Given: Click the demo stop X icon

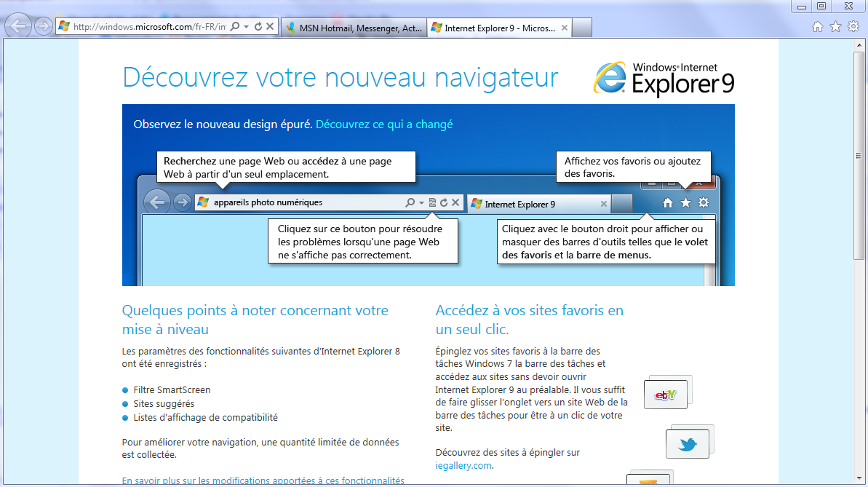Looking at the screenshot, I should [x=455, y=202].
